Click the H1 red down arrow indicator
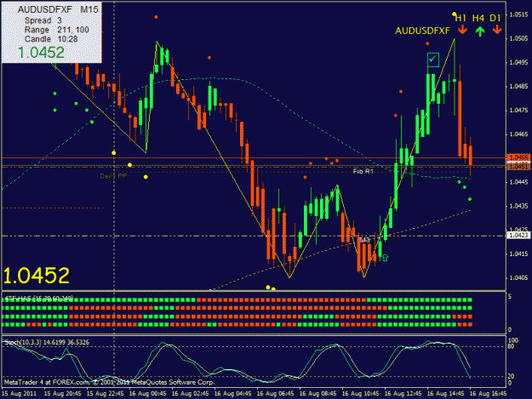 pos(462,31)
